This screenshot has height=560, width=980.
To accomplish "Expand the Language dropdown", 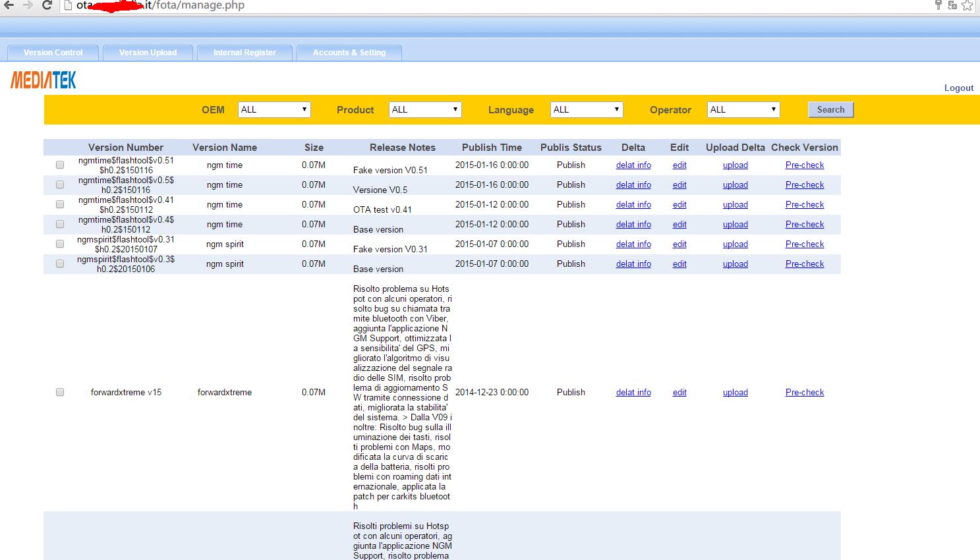I will click(587, 109).
